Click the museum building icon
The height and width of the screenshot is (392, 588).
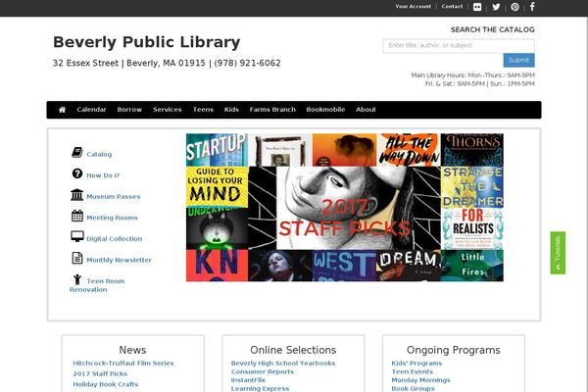(x=76, y=195)
